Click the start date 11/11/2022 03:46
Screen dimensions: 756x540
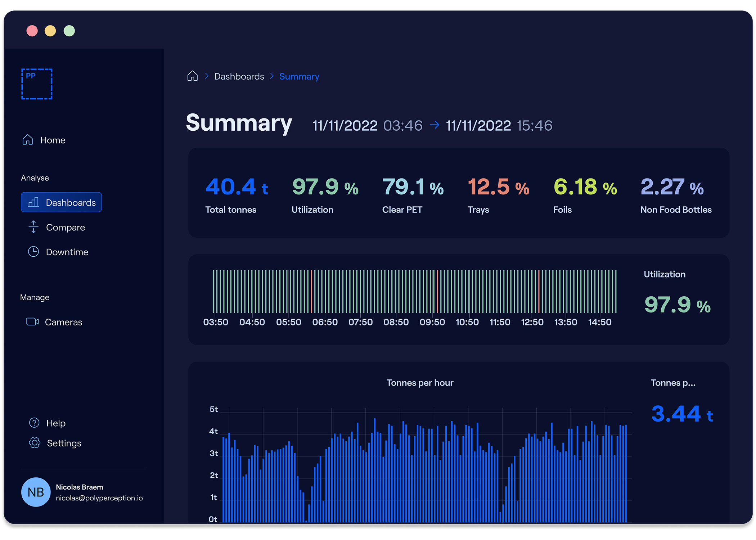tap(367, 126)
